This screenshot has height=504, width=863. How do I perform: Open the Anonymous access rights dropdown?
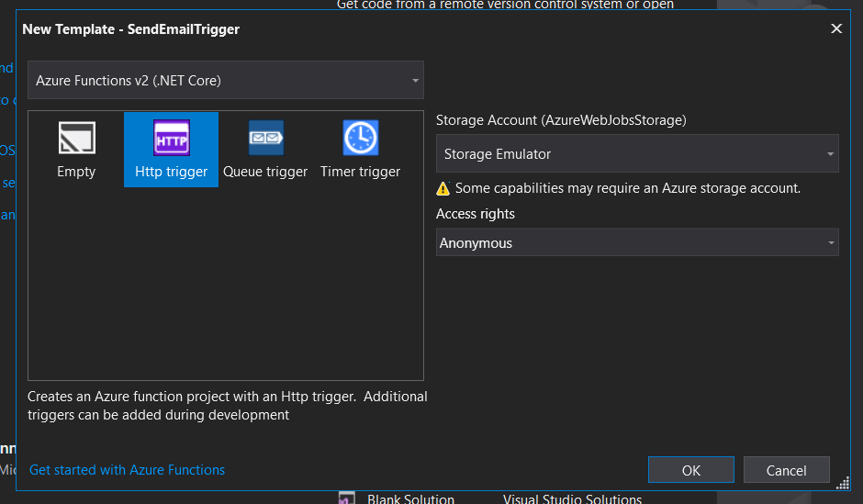pyautogui.click(x=637, y=242)
